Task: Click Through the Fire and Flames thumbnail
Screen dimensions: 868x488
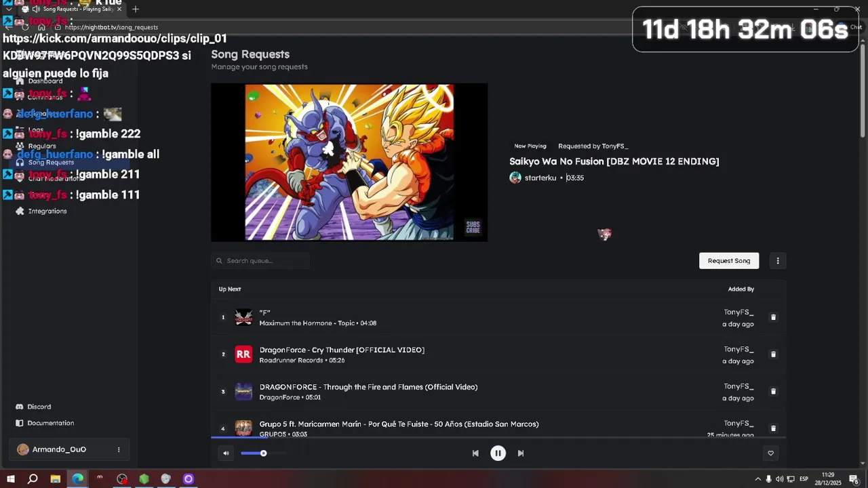Action: 243,391
